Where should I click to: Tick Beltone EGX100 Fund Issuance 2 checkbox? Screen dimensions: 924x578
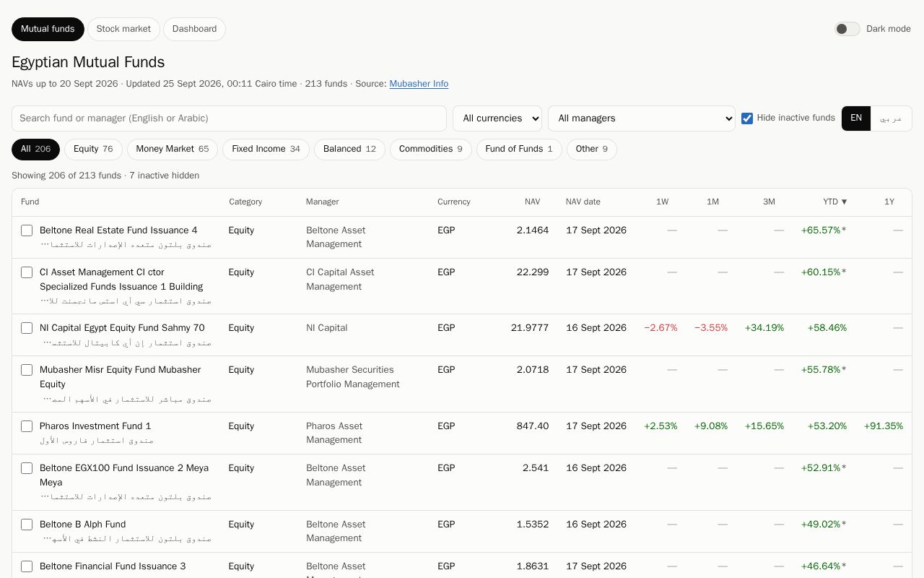click(x=27, y=468)
